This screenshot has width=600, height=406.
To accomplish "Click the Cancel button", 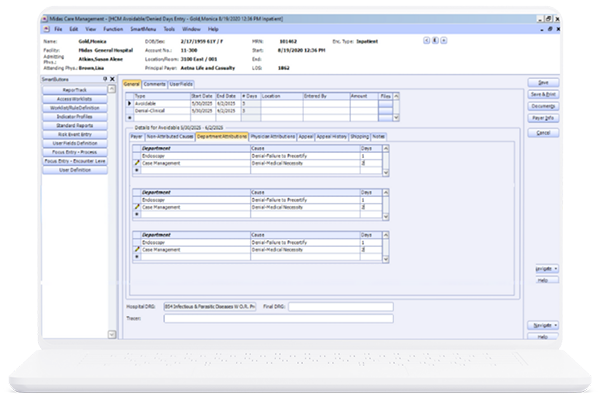I will click(x=543, y=133).
